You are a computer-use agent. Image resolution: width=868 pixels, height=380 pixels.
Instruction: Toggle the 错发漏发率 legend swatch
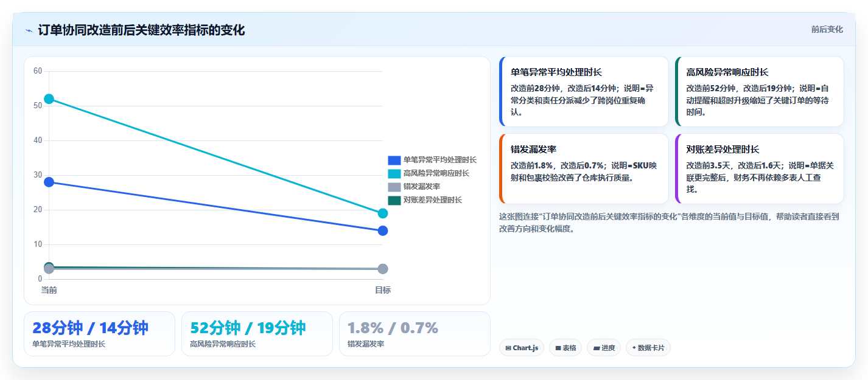pos(394,187)
